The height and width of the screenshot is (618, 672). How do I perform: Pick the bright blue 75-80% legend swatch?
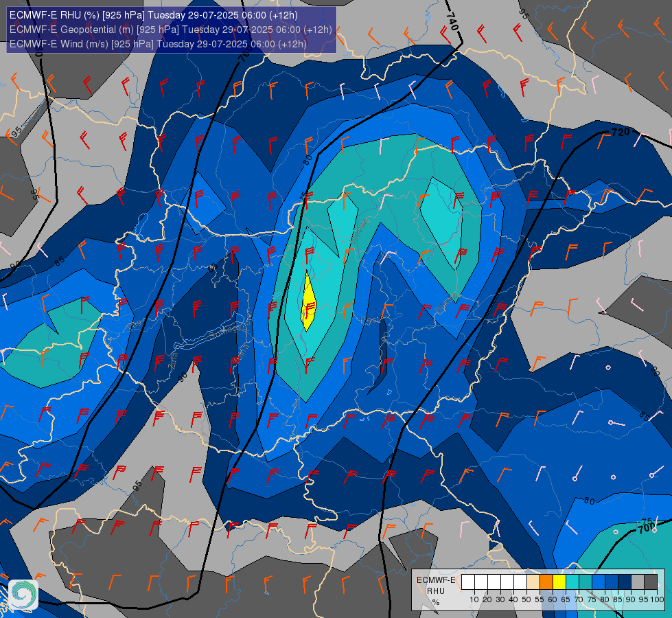[x=599, y=582]
